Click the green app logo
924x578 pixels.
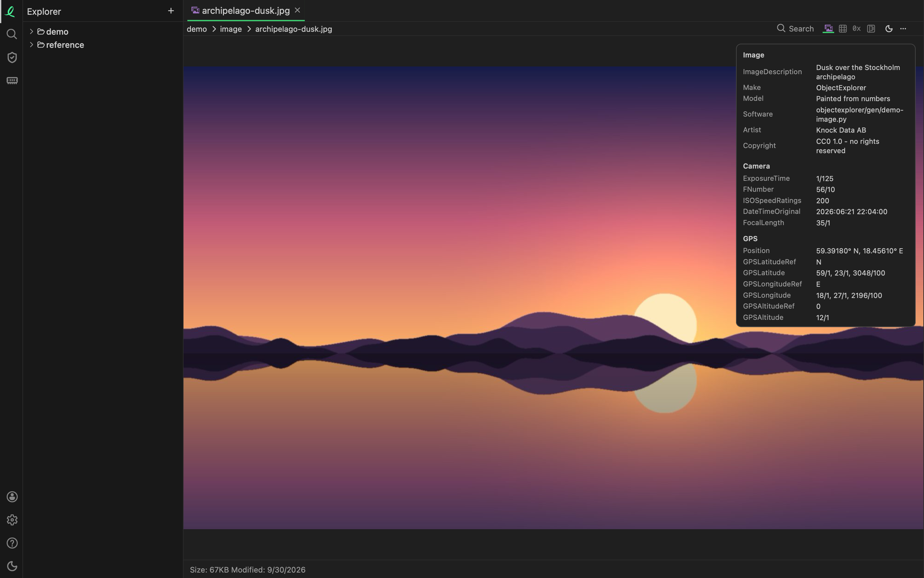click(x=11, y=12)
